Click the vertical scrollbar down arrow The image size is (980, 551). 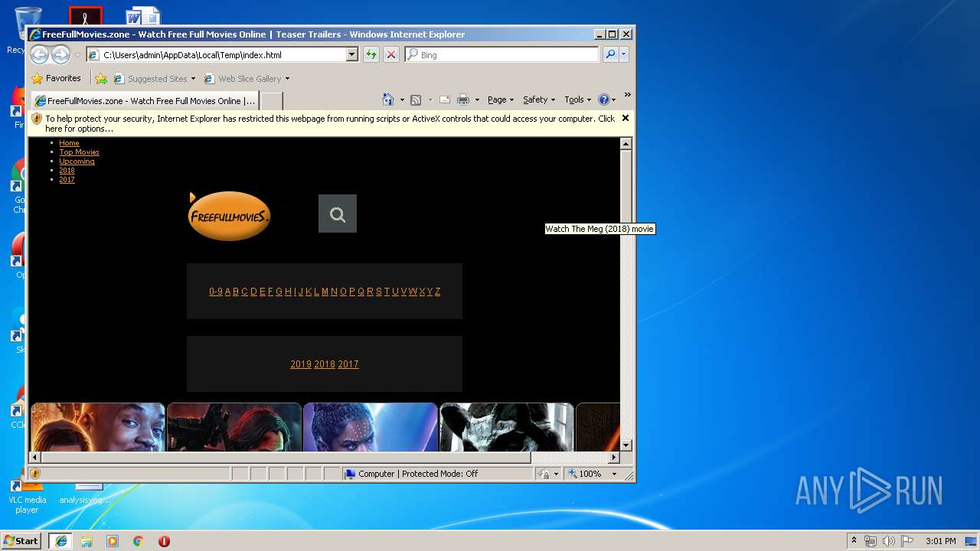click(x=626, y=445)
